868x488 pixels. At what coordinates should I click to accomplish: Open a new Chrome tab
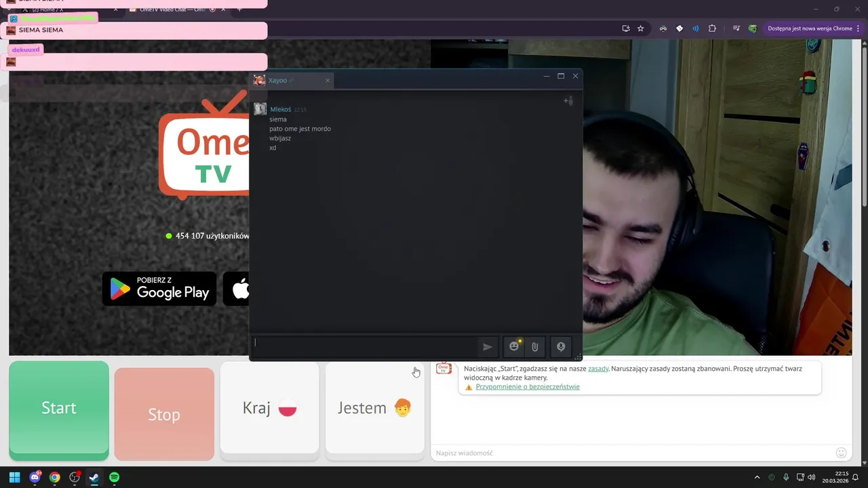[x=239, y=9]
